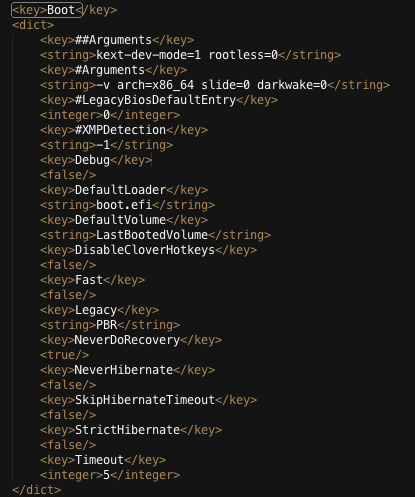Click the false value under Debug key

click(x=68, y=175)
